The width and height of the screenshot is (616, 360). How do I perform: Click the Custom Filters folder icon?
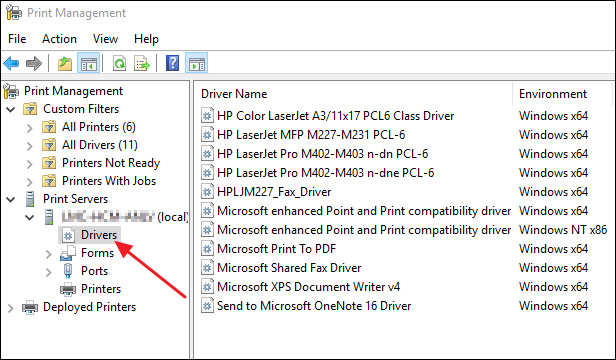30,109
